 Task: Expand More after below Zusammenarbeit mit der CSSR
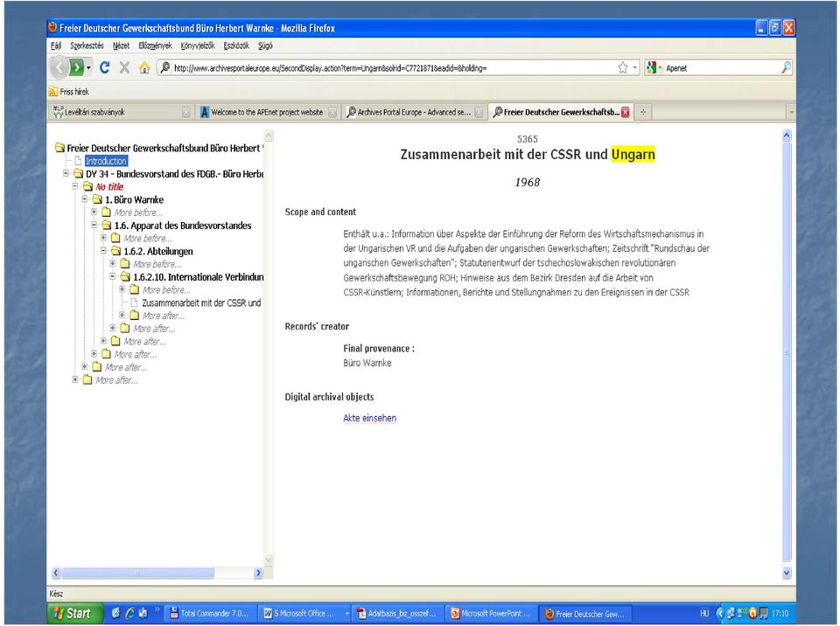[x=122, y=316]
